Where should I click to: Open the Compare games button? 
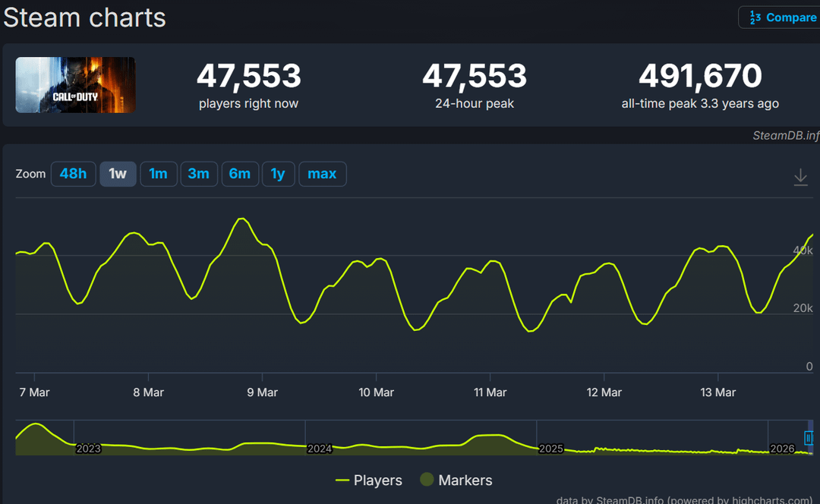pos(781,17)
